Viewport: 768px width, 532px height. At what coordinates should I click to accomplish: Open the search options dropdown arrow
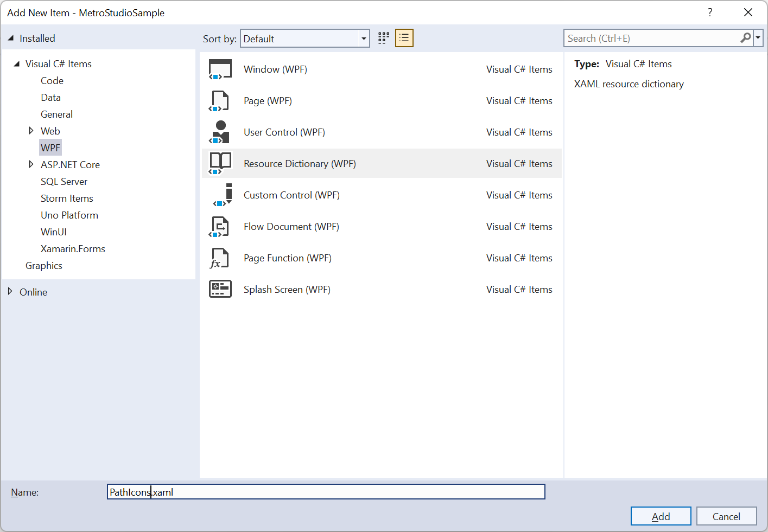pos(758,38)
